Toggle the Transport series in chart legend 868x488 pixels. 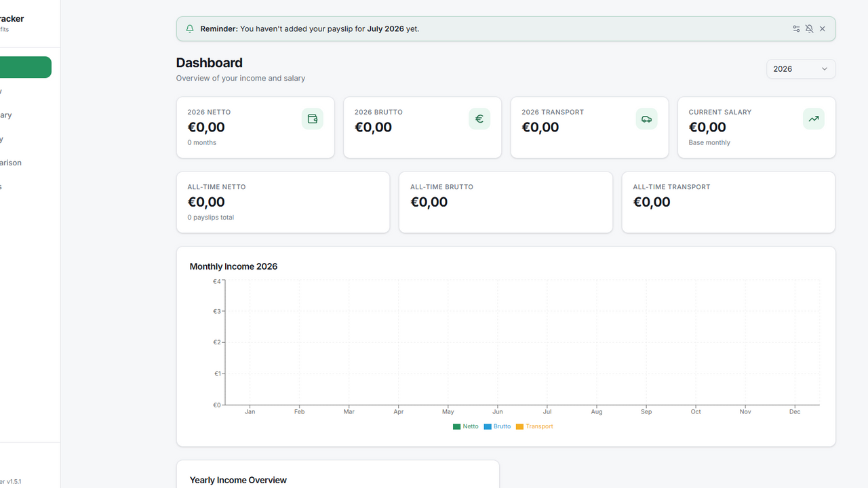[534, 426]
